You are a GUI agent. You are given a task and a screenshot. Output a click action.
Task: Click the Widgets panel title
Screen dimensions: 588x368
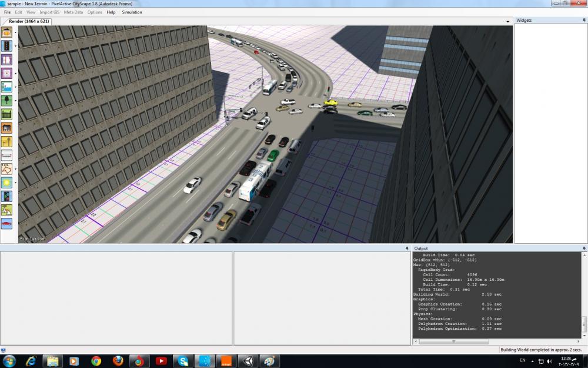click(524, 20)
